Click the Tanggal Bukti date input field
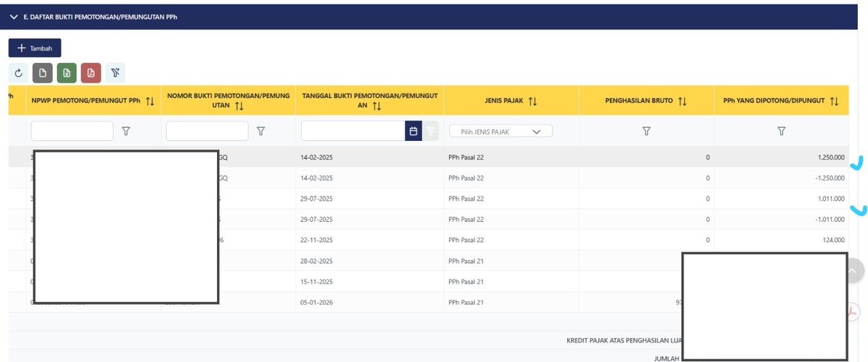This screenshot has height=362, width=868. pyautogui.click(x=353, y=131)
